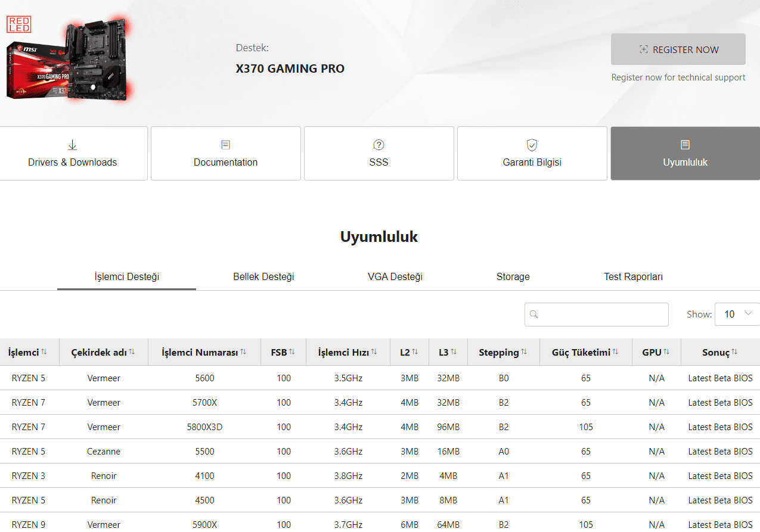Open the Storage tab
Viewport: 760px width, 532px height.
tap(513, 276)
